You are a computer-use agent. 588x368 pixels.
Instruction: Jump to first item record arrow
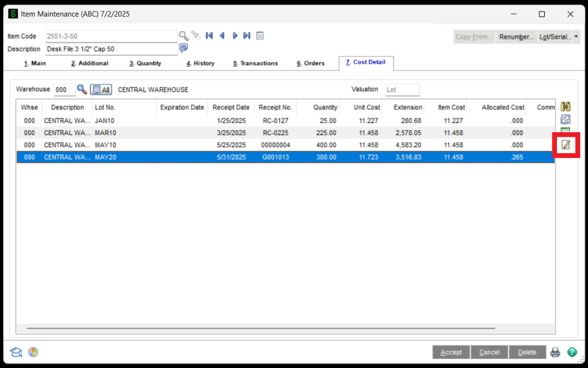pyautogui.click(x=209, y=36)
